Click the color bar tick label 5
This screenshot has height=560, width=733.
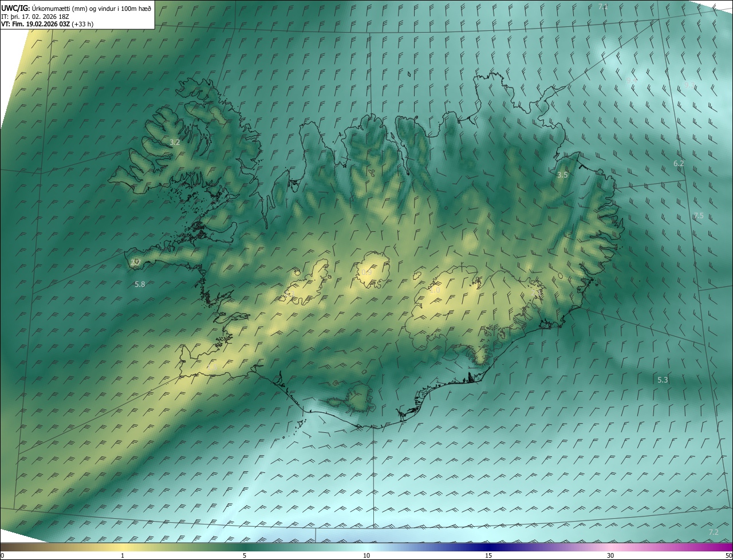coord(245,555)
